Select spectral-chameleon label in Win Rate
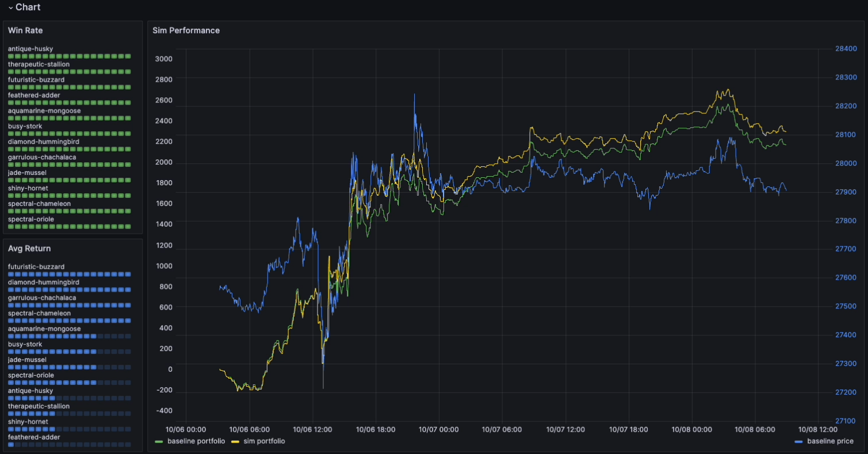This screenshot has height=454, width=868. click(x=39, y=204)
